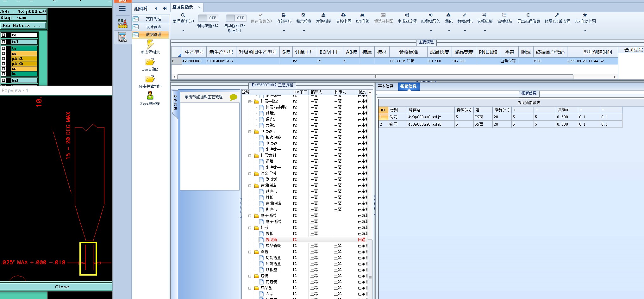Open the MI数据导入 dropdown arrow
The width and height of the screenshot is (644, 299).
[x=431, y=31]
